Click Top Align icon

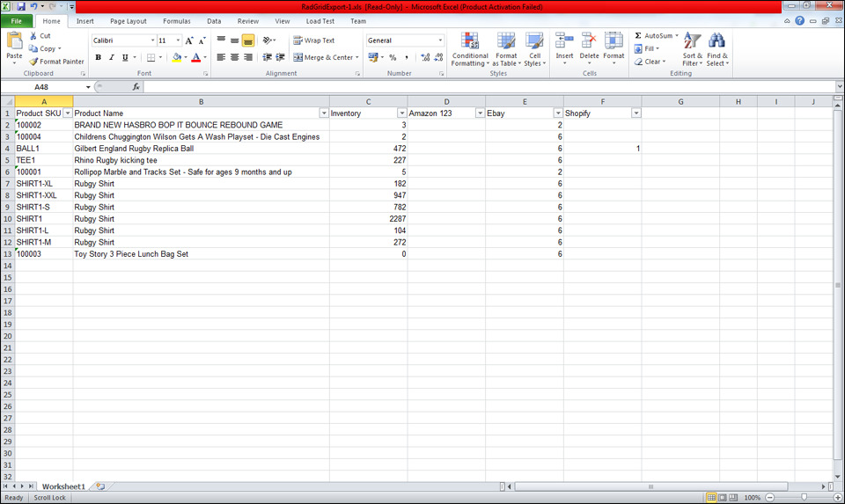tap(221, 40)
